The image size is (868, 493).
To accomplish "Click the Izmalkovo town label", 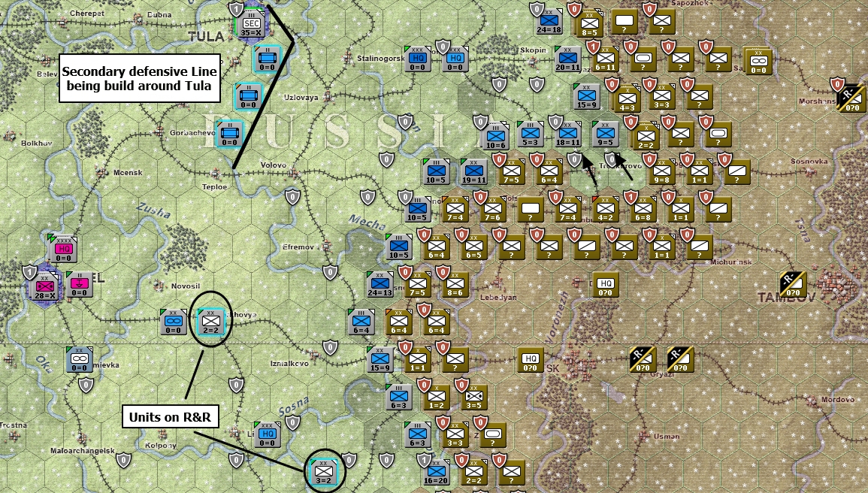I will pyautogui.click(x=289, y=364).
